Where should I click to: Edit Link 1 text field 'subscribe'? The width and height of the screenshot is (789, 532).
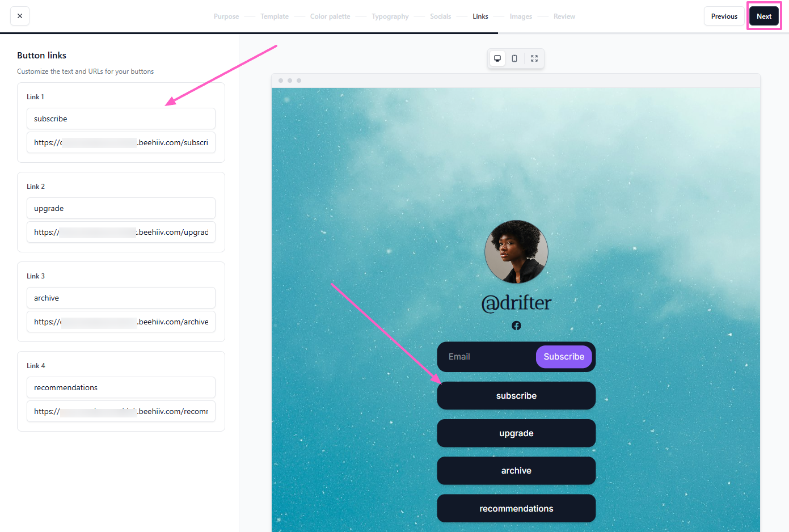pyautogui.click(x=121, y=119)
